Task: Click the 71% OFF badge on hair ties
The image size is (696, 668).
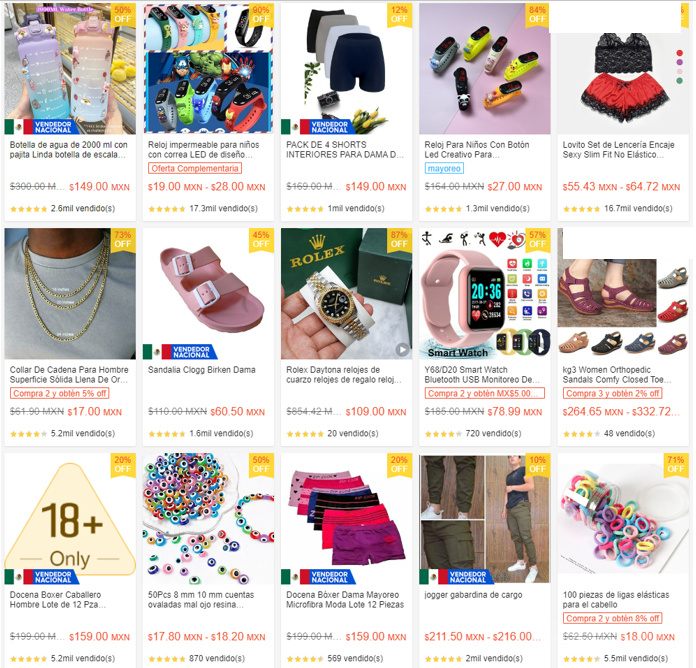Action: 676,465
